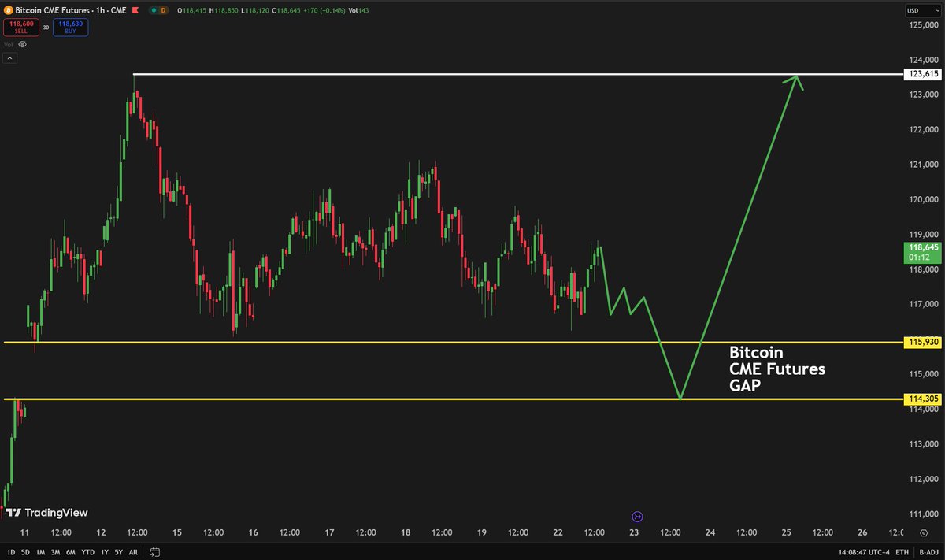
Task: Click the red flag icon beside CME
Action: (x=135, y=9)
